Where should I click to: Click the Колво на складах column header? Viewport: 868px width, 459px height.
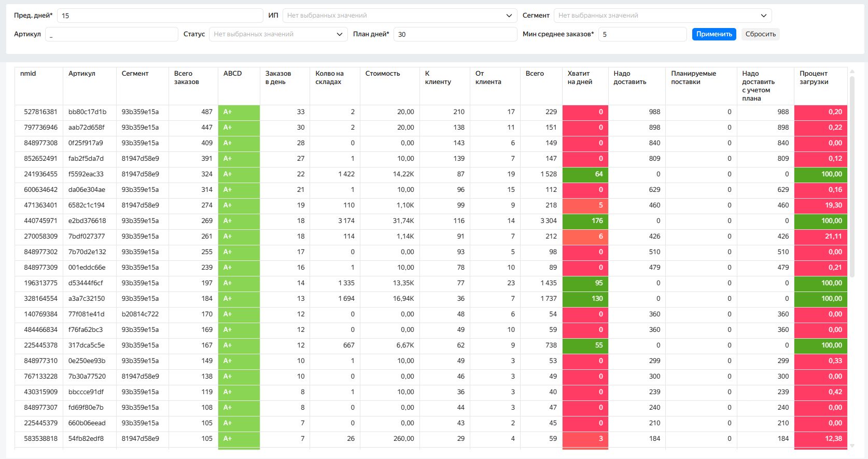(x=329, y=78)
